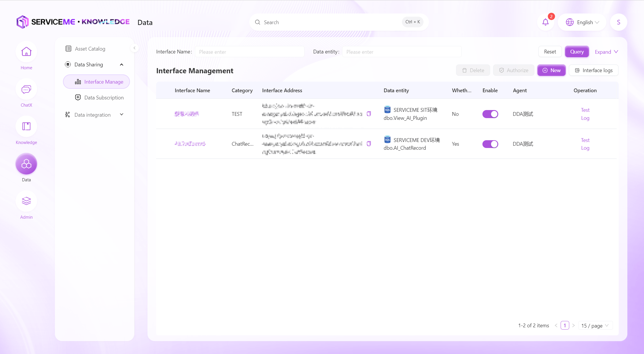Open the 15 / page size dropdown

(595, 326)
